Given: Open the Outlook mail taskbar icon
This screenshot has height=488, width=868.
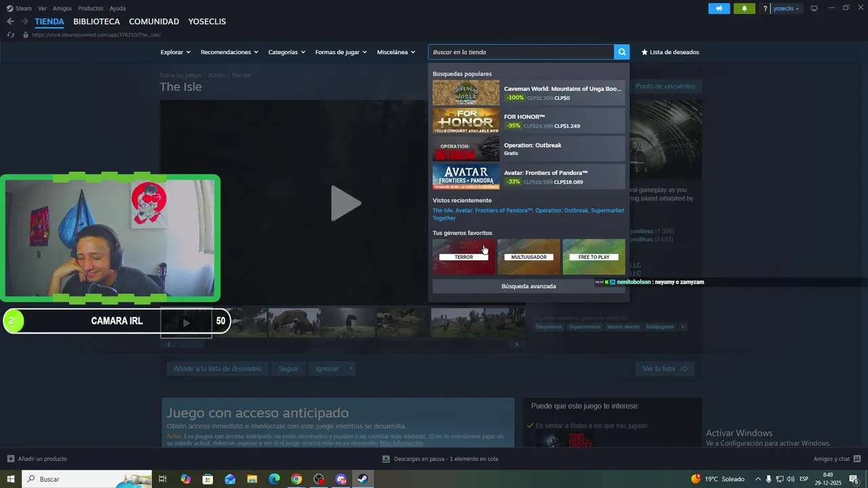Looking at the screenshot, I should pos(230,479).
